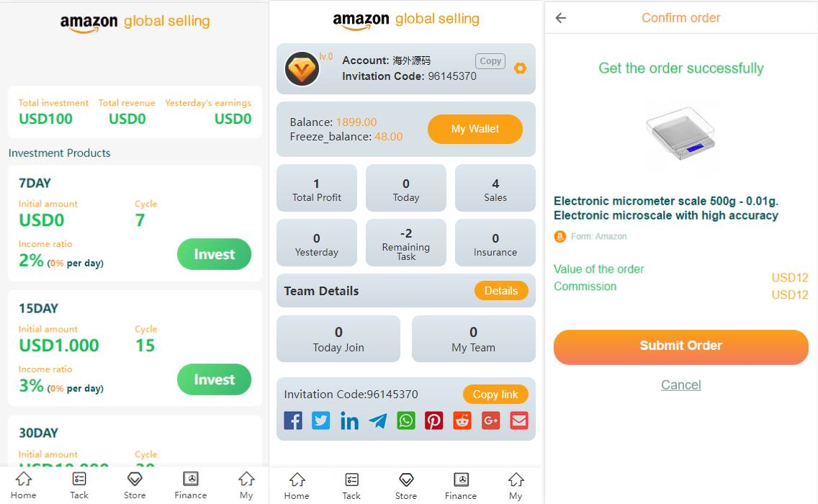Share invitation via Pinterest icon
The width and height of the screenshot is (818, 504).
click(434, 420)
